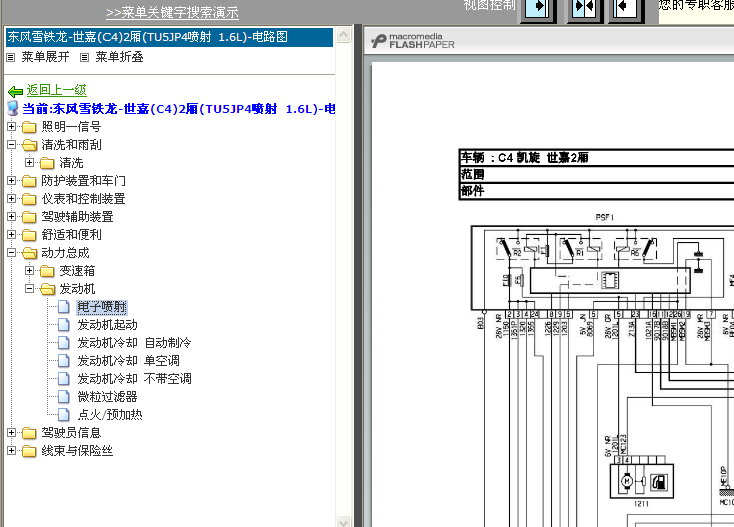Click the green back arrow icon

click(x=15, y=91)
